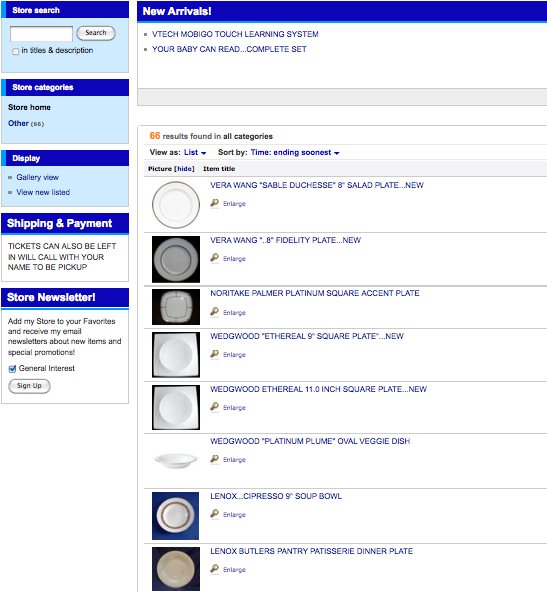Click the Sign Up button
Screen dimensions: 547x592
point(29,386)
